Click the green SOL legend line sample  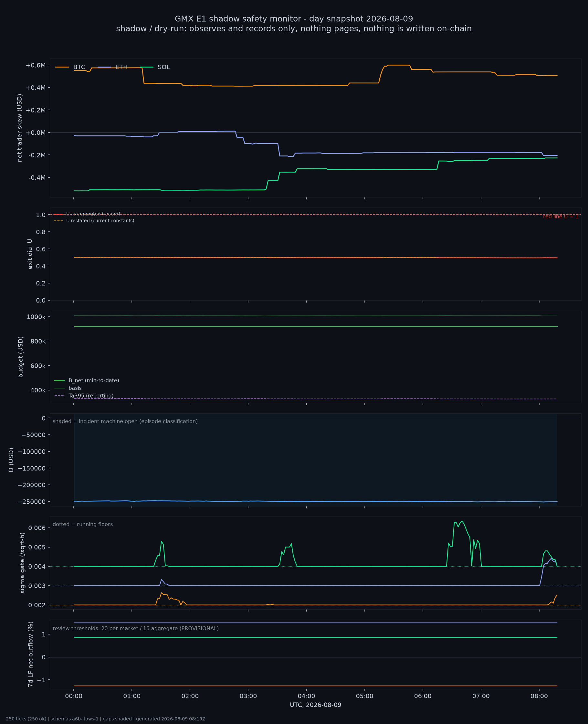(x=147, y=67)
